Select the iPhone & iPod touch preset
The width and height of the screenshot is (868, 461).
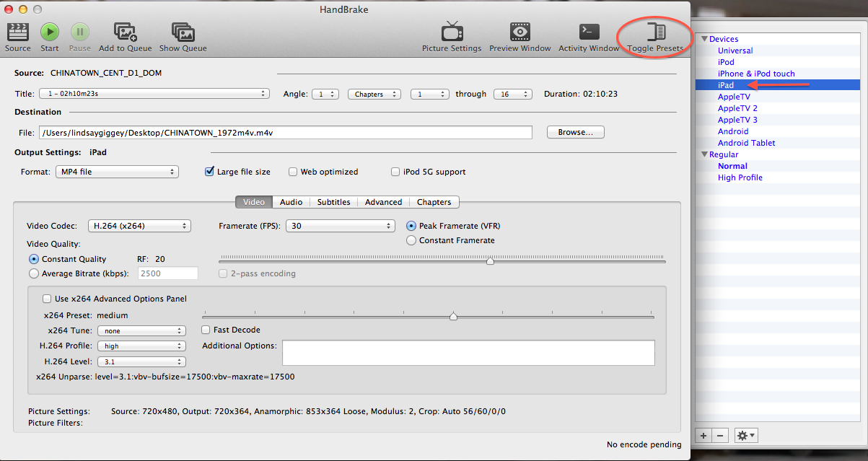click(x=756, y=74)
